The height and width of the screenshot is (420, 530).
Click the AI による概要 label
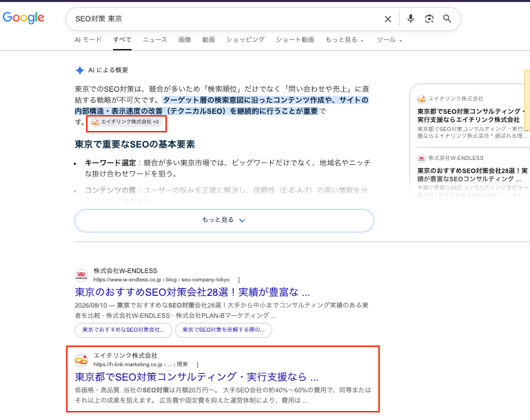pos(108,70)
